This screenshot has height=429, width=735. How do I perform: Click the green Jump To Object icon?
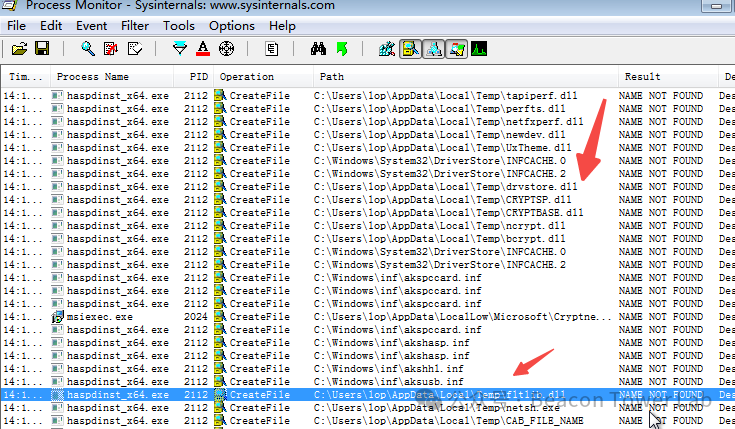tap(342, 49)
